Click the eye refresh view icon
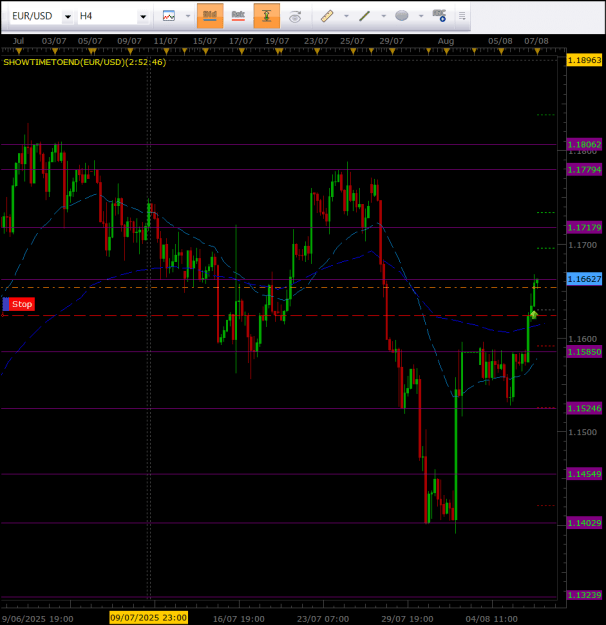This screenshot has height=625, width=606. [x=295, y=17]
